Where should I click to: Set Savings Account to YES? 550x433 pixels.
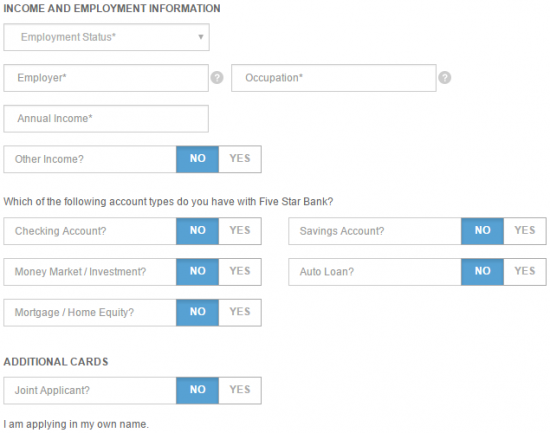click(525, 231)
